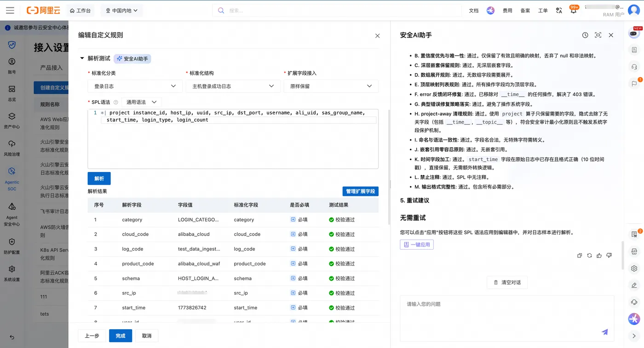
Task: Open the hamburger navigation menu
Action: [x=10, y=10]
